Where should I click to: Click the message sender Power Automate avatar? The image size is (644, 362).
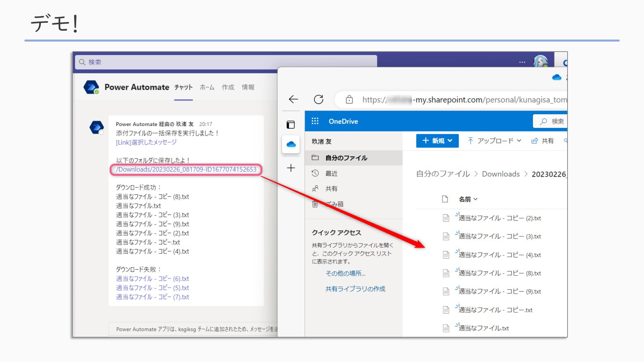(x=97, y=128)
